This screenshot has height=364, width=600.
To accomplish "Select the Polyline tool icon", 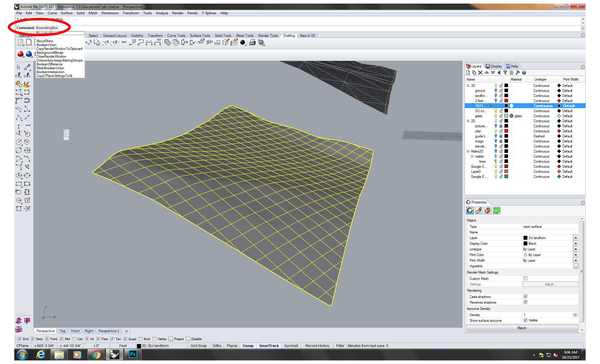I will (18, 117).
